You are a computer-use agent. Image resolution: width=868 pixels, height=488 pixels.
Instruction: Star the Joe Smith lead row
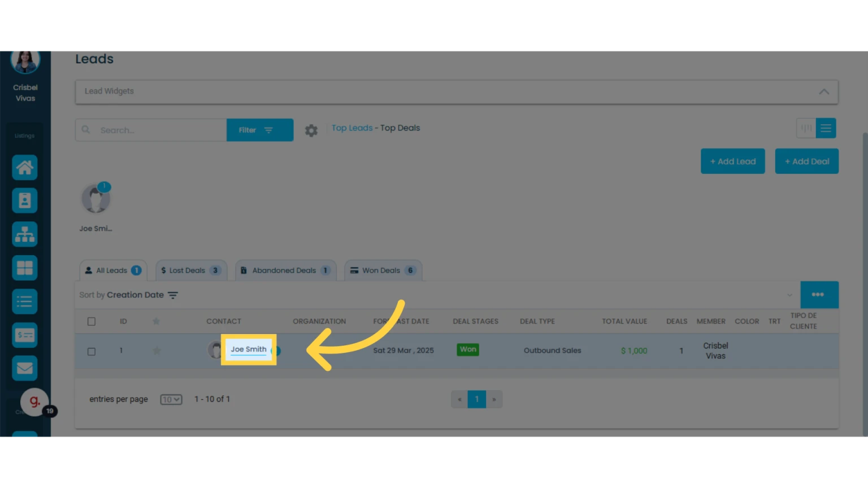(x=157, y=351)
